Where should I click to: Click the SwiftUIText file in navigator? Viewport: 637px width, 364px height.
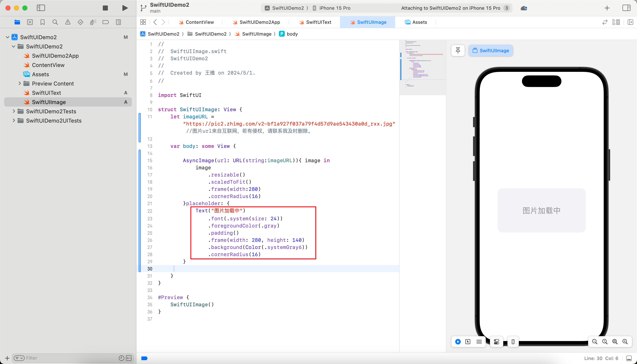tap(46, 93)
